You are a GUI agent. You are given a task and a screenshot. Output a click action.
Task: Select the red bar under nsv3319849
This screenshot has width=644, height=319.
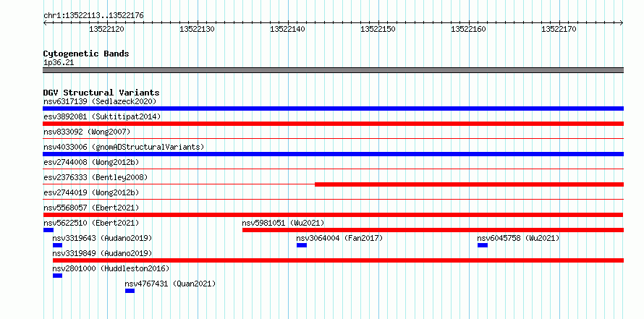click(338, 260)
